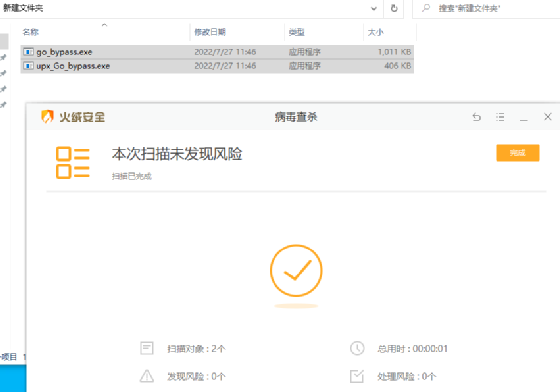
Task: Click the 1,011 KB size cell
Action: point(394,52)
